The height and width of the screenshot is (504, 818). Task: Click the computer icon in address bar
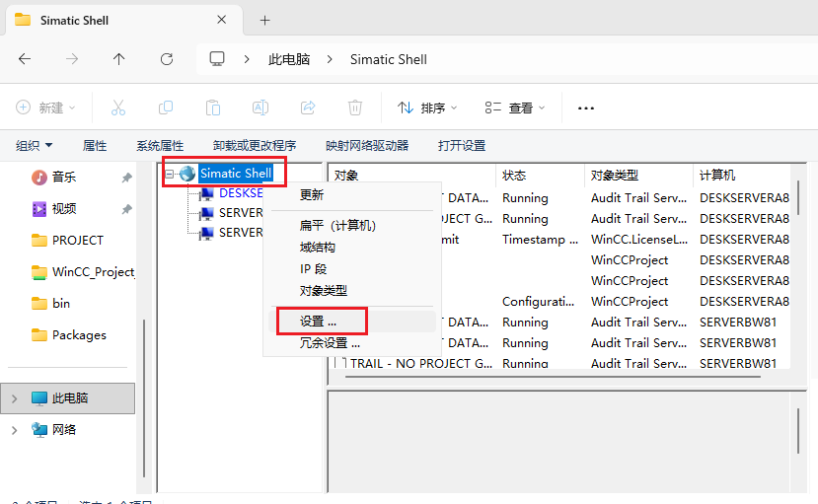coord(217,59)
